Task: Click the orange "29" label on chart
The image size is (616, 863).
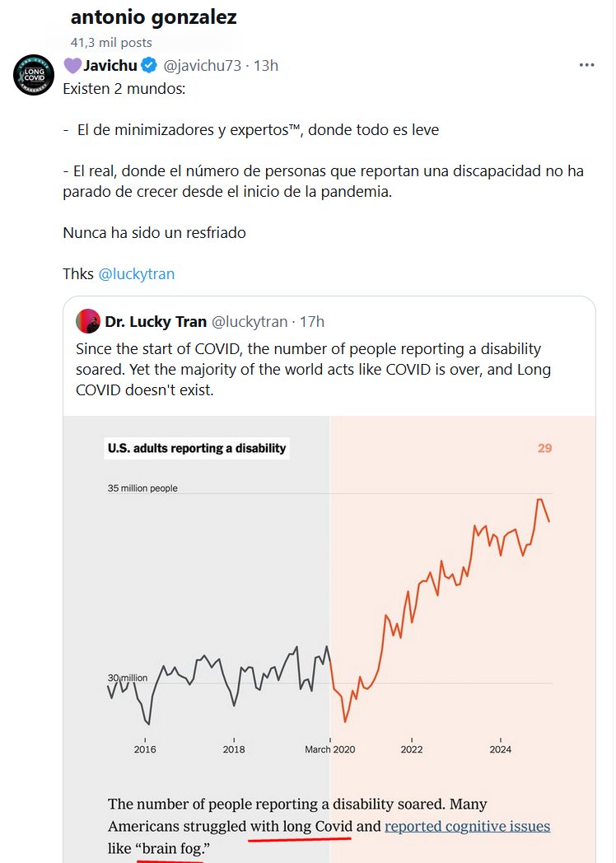Action: click(544, 448)
